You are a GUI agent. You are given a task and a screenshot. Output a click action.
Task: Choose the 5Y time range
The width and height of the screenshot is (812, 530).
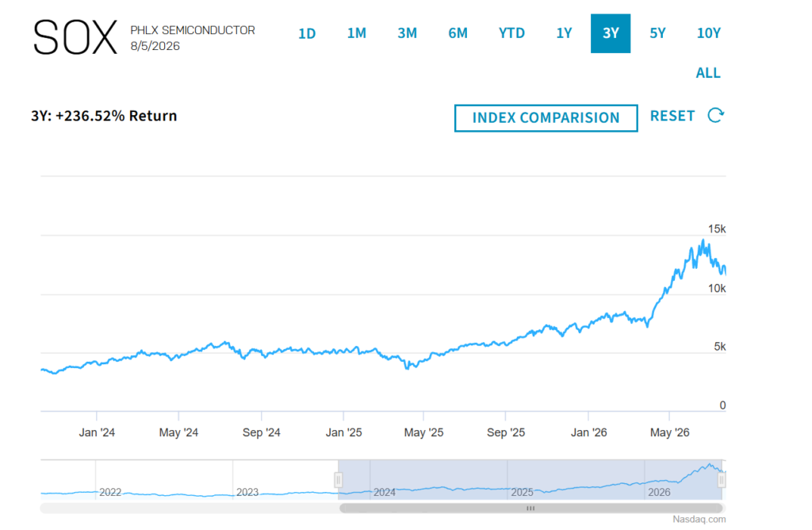tap(657, 33)
